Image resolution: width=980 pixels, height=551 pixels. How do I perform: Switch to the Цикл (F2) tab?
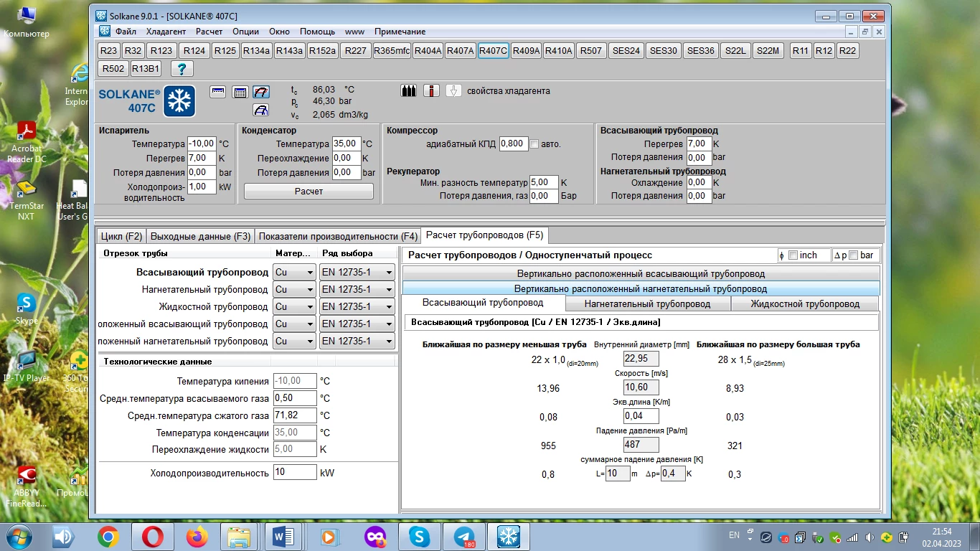click(121, 236)
